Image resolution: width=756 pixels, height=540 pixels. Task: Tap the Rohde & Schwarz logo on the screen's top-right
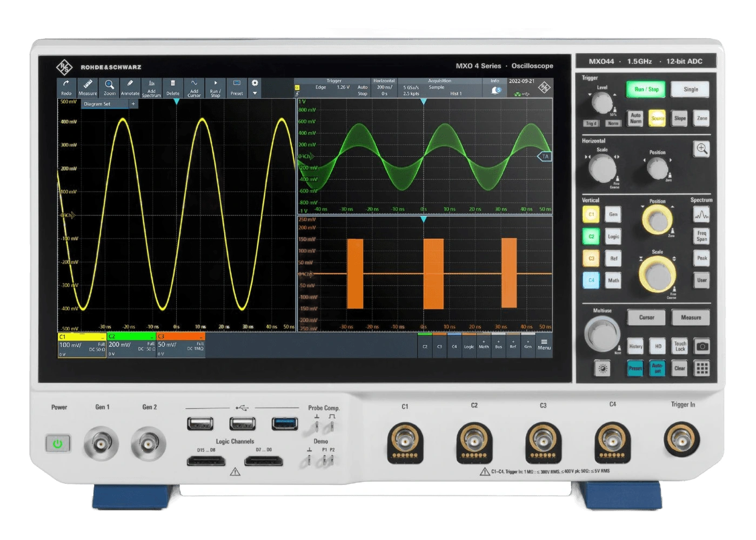pyautogui.click(x=544, y=87)
